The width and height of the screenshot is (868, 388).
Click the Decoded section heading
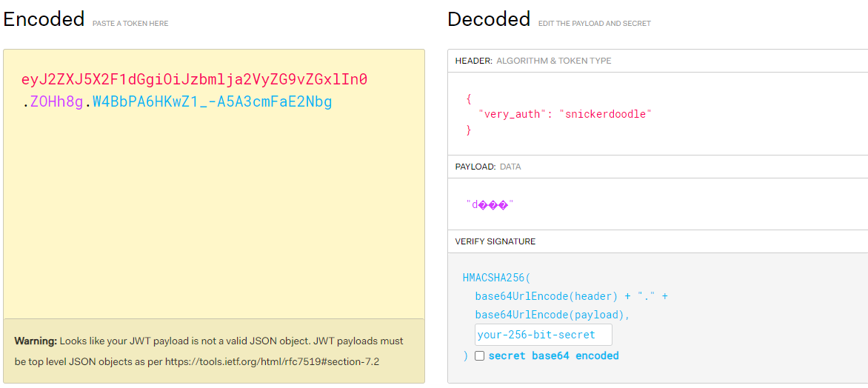click(489, 19)
